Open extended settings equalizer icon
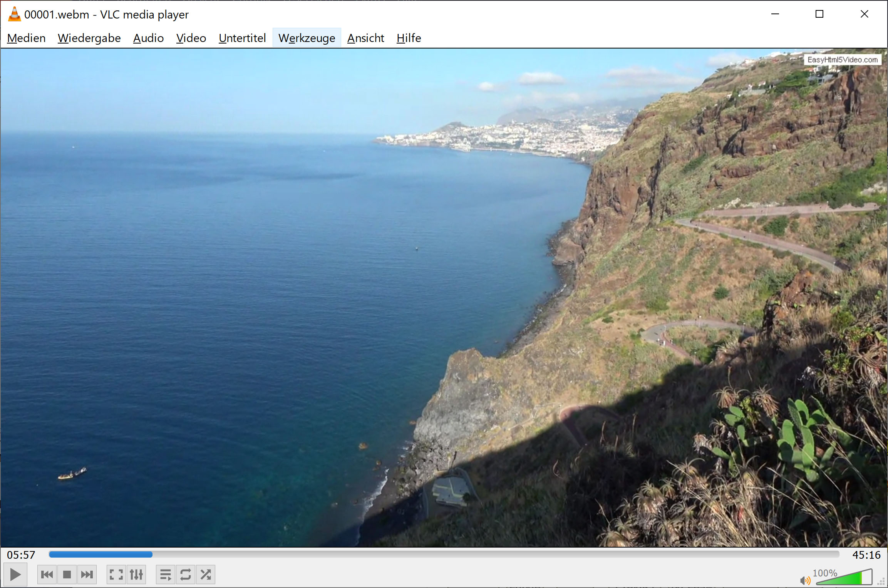The image size is (888, 588). (136, 575)
